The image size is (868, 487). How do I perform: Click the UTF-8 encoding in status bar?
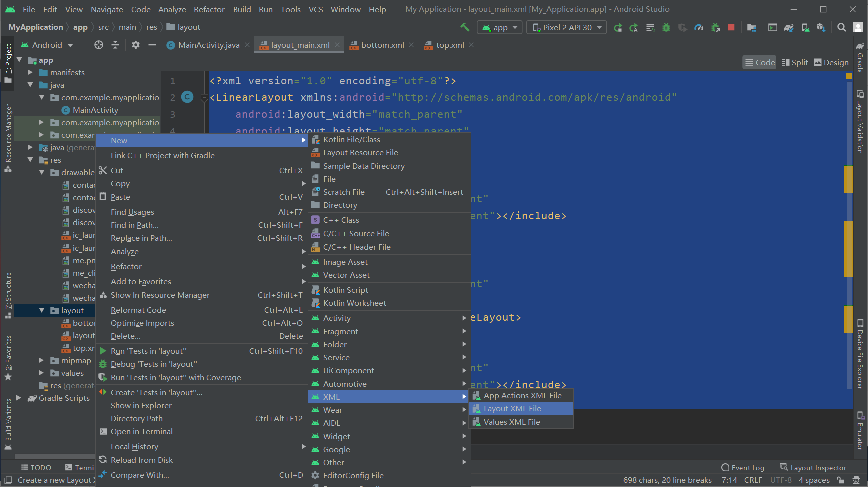[781, 480]
